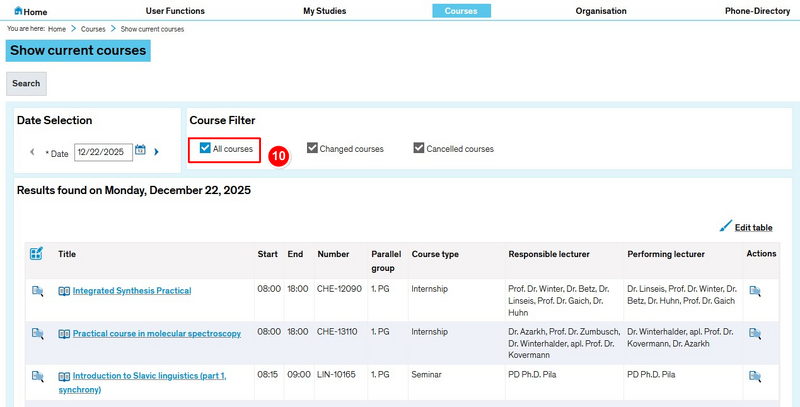
Task: Open the My Studies menu
Action: tap(325, 11)
